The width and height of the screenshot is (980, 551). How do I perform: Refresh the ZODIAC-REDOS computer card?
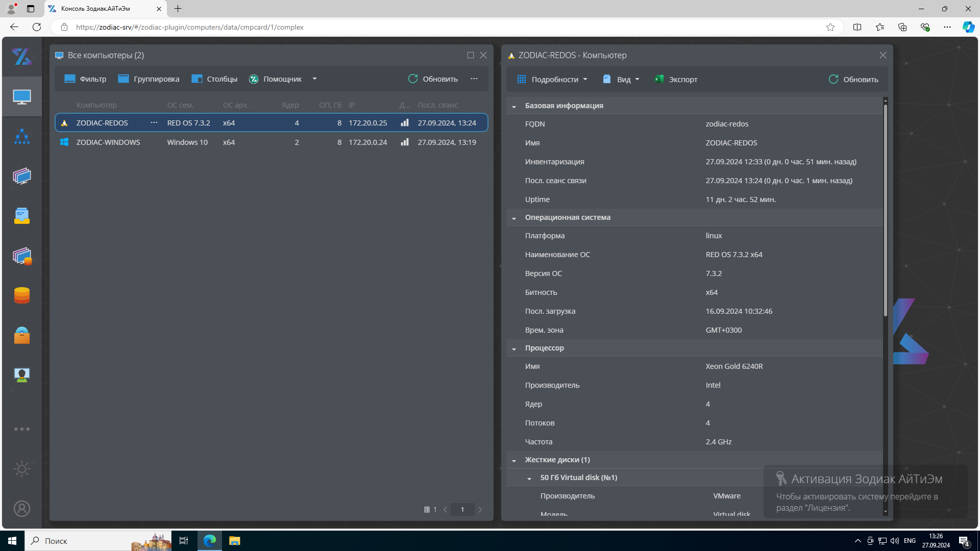(853, 80)
